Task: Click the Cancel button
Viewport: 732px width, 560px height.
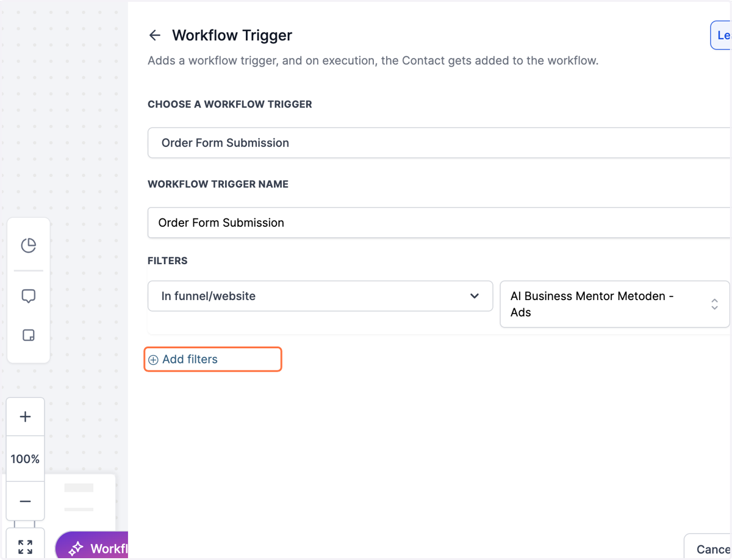Action: tap(708, 547)
